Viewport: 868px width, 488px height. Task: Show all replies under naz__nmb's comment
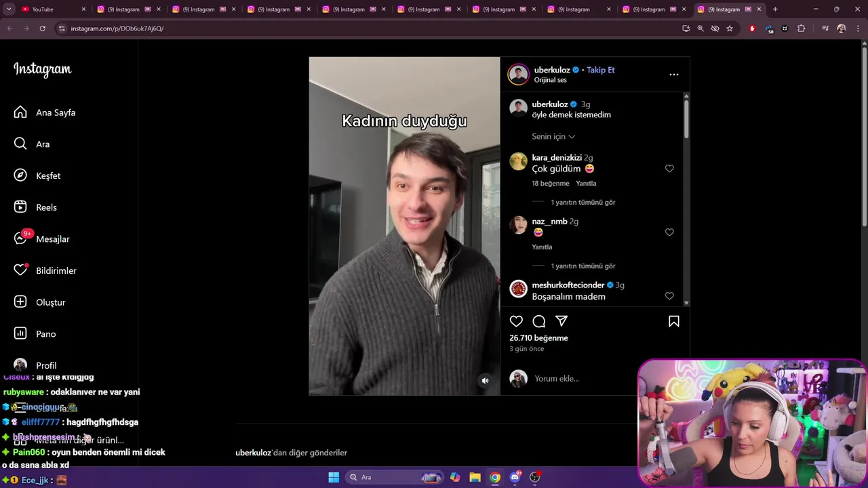coord(583,266)
